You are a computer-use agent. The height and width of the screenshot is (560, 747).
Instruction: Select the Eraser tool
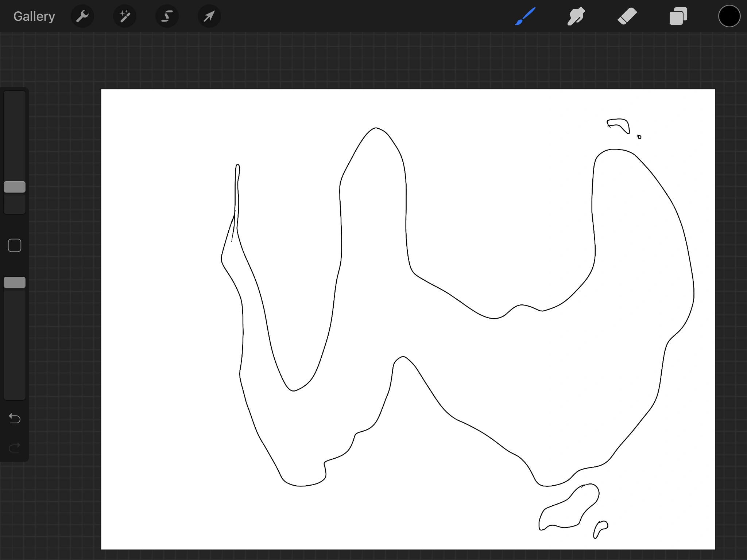coord(627,16)
